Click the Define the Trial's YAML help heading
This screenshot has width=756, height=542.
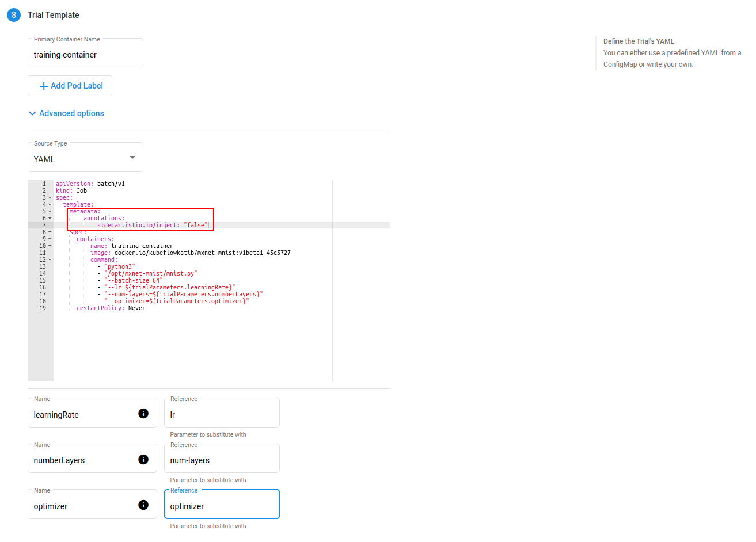[639, 41]
